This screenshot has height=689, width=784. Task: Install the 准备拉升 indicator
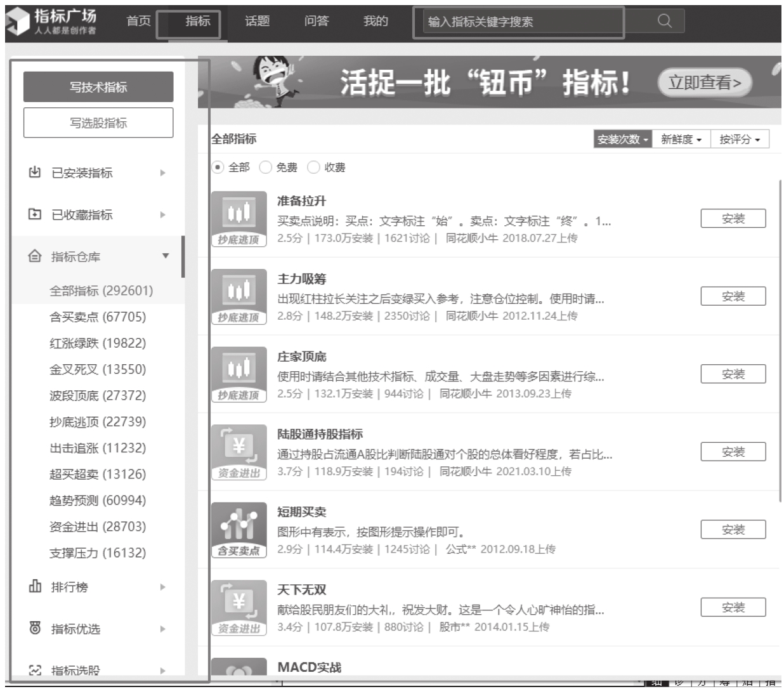pyautogui.click(x=733, y=218)
